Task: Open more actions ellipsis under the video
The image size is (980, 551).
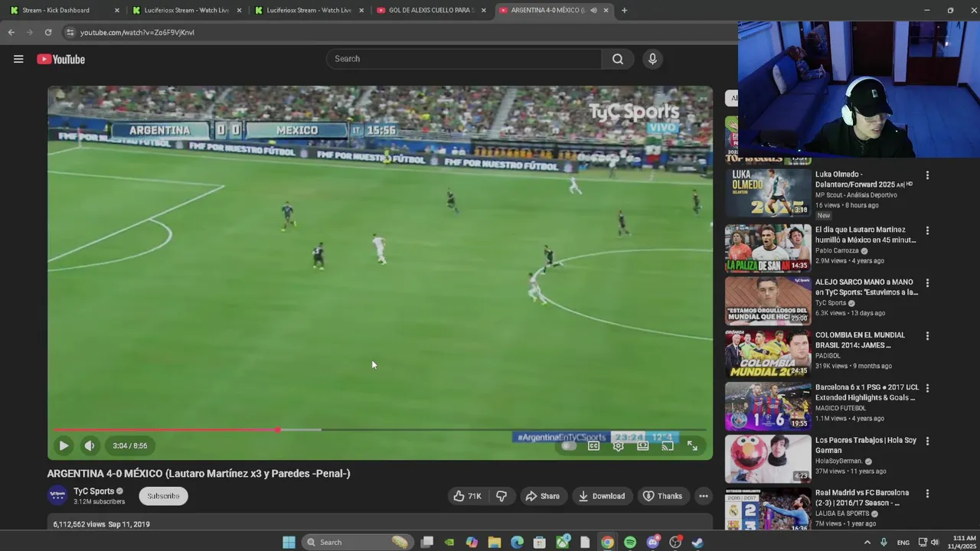Action: [x=703, y=496]
